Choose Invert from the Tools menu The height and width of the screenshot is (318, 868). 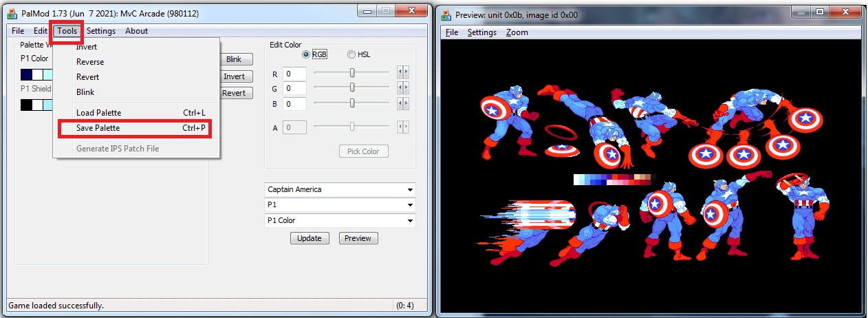(x=136, y=47)
